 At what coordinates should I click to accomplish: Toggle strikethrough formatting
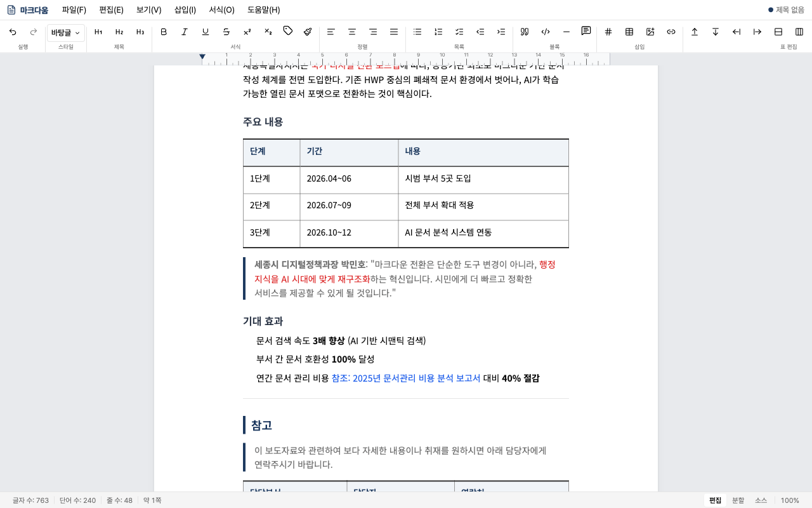(225, 31)
